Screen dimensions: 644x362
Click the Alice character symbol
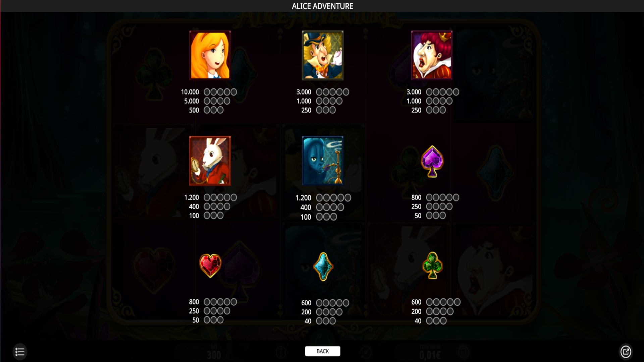(x=210, y=55)
